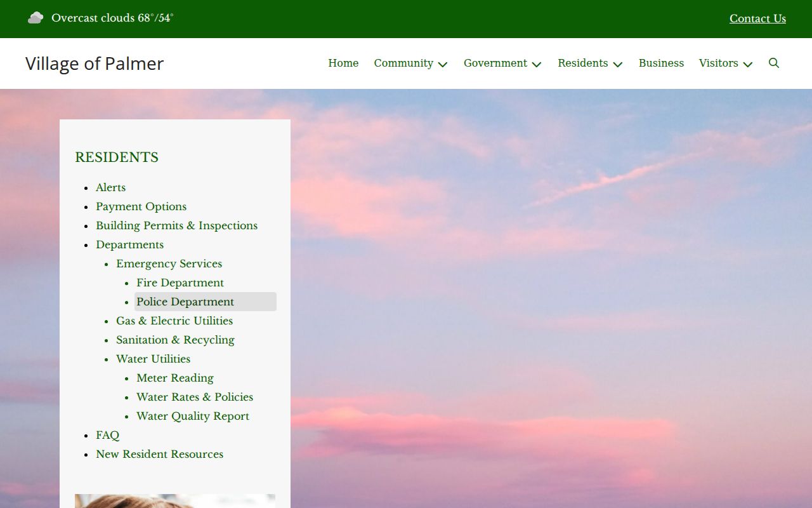Expand the Government dropdown chevron
The height and width of the screenshot is (508, 812).
point(537,64)
